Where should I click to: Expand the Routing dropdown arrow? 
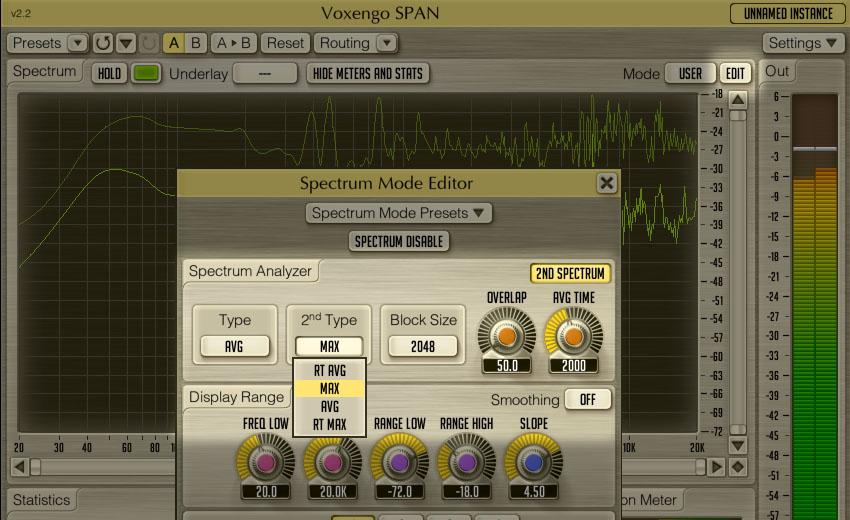387,43
